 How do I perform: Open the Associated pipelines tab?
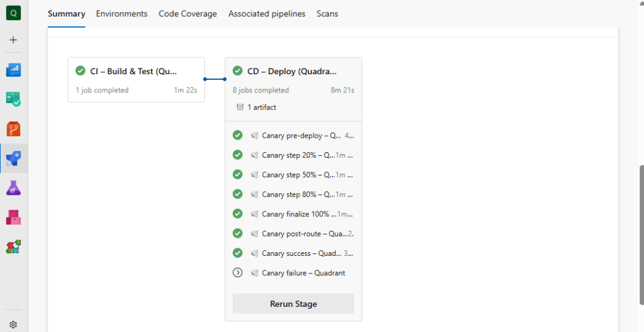click(x=267, y=14)
